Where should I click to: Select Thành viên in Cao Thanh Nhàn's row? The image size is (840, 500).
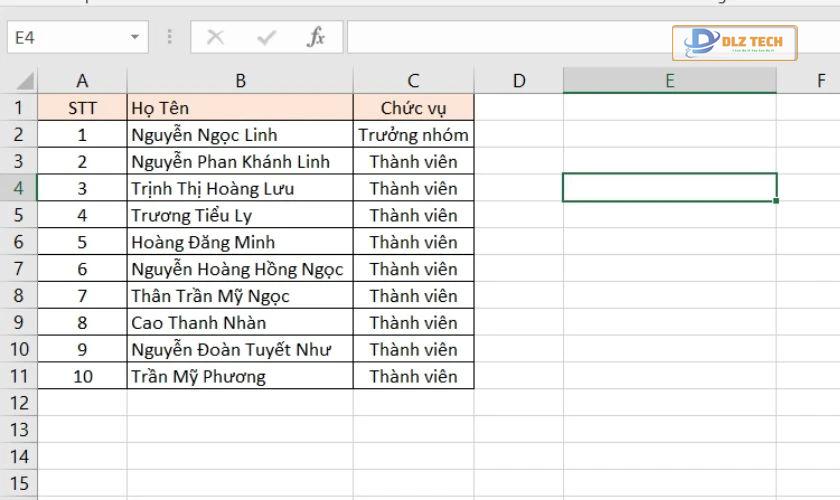pos(414,322)
